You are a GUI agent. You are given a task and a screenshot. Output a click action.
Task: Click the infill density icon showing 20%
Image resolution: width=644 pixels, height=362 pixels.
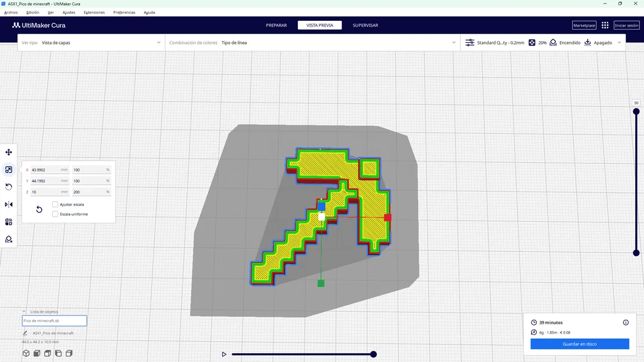(x=532, y=42)
